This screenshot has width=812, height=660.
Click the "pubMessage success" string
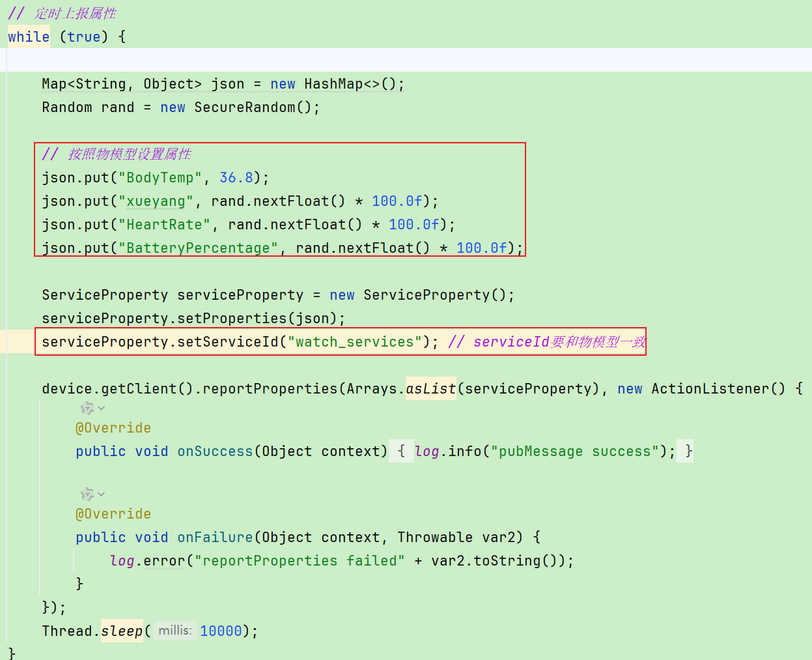coord(575,452)
